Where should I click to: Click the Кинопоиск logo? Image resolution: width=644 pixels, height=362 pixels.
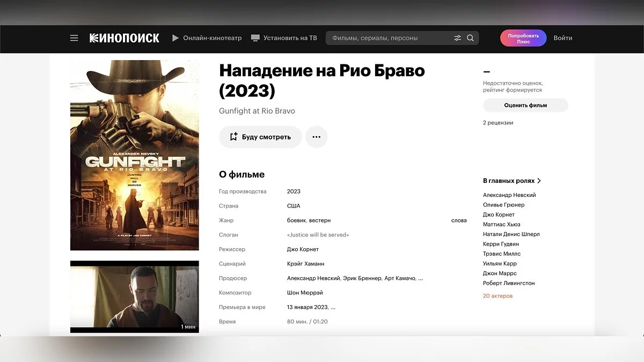124,38
